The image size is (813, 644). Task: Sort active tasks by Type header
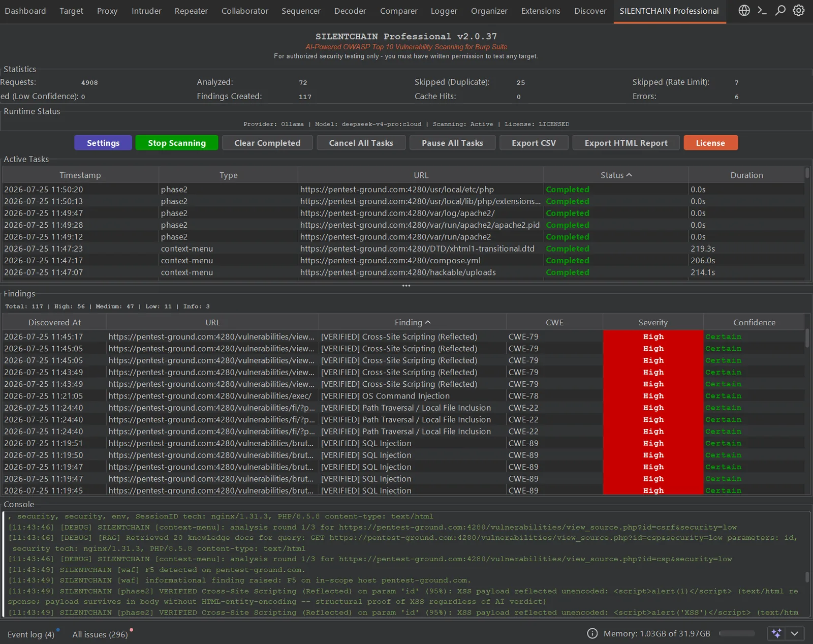(x=228, y=175)
